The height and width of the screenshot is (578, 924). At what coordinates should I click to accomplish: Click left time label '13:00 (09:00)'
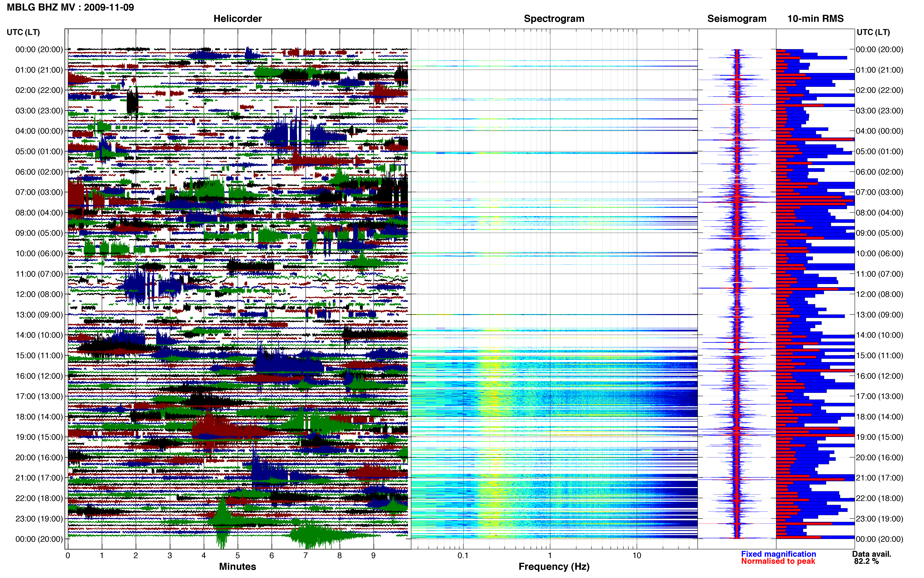pos(39,315)
